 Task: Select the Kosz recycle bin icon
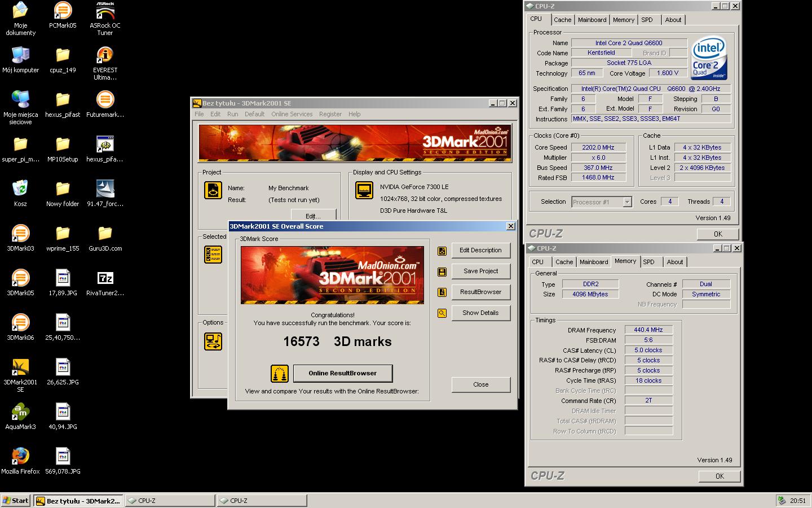pos(20,194)
